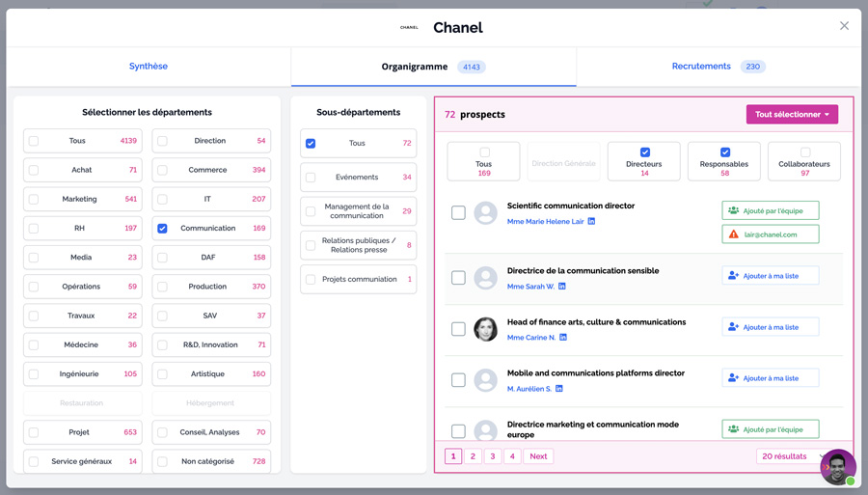The width and height of the screenshot is (868, 495).
Task: Click Ajouté par l'équipe for Directrice marketing europe
Action: tap(771, 429)
